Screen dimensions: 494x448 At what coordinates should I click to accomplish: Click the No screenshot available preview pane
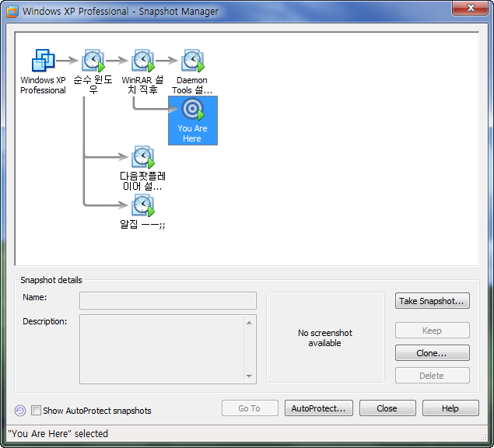point(325,338)
